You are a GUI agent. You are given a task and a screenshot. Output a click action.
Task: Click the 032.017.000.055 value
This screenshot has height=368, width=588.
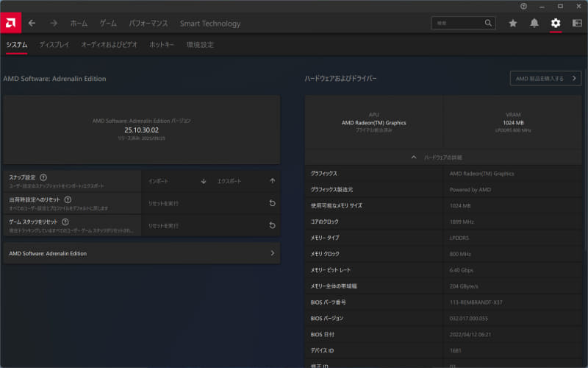(469, 319)
